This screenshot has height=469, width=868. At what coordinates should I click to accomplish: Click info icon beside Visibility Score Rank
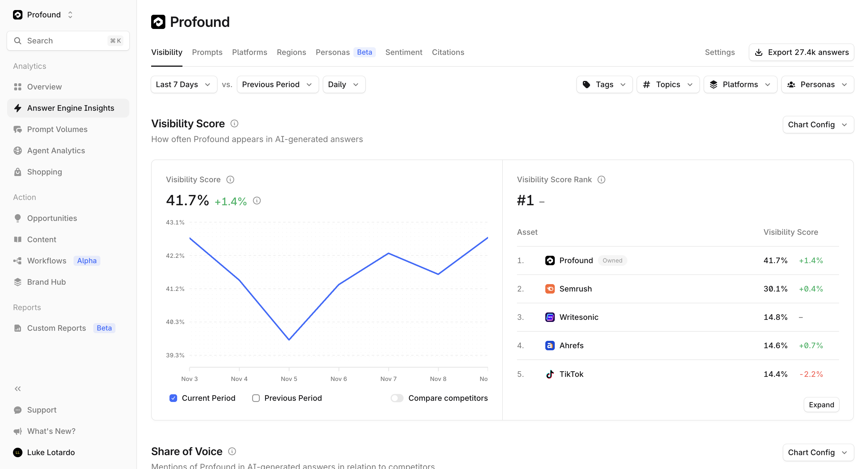pos(601,180)
